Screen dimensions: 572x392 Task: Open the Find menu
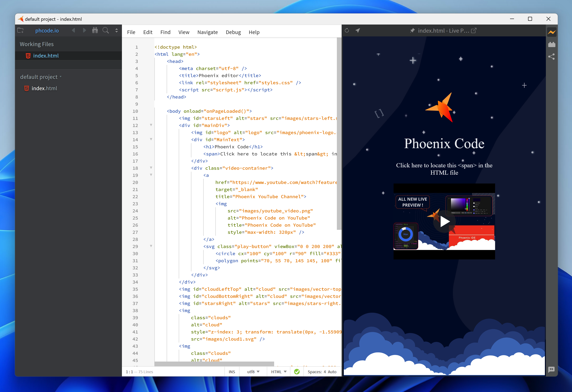click(x=165, y=32)
